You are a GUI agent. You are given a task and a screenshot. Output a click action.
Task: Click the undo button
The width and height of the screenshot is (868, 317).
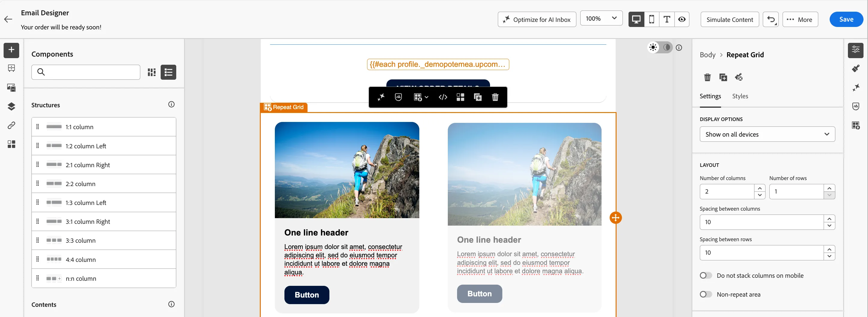pos(771,19)
